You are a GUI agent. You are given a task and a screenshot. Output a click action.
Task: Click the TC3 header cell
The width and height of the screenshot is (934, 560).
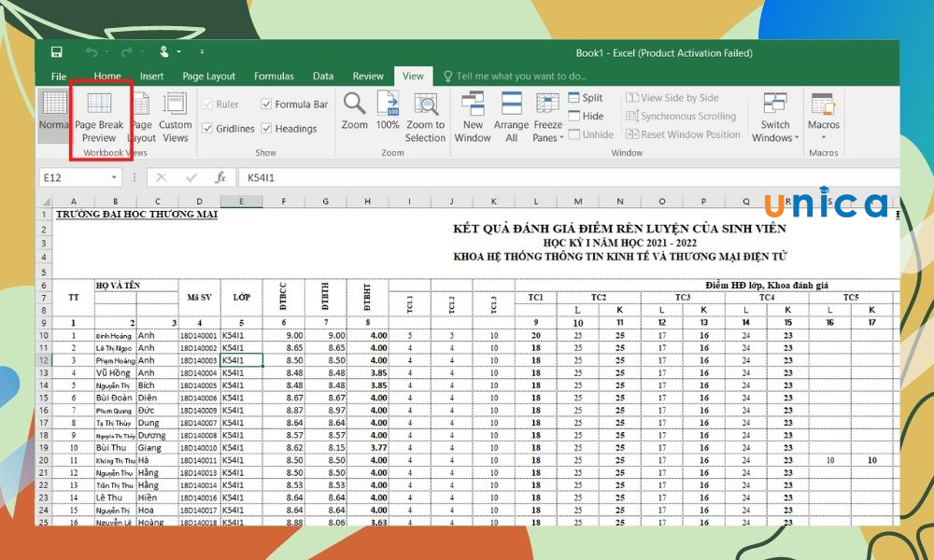point(683,297)
